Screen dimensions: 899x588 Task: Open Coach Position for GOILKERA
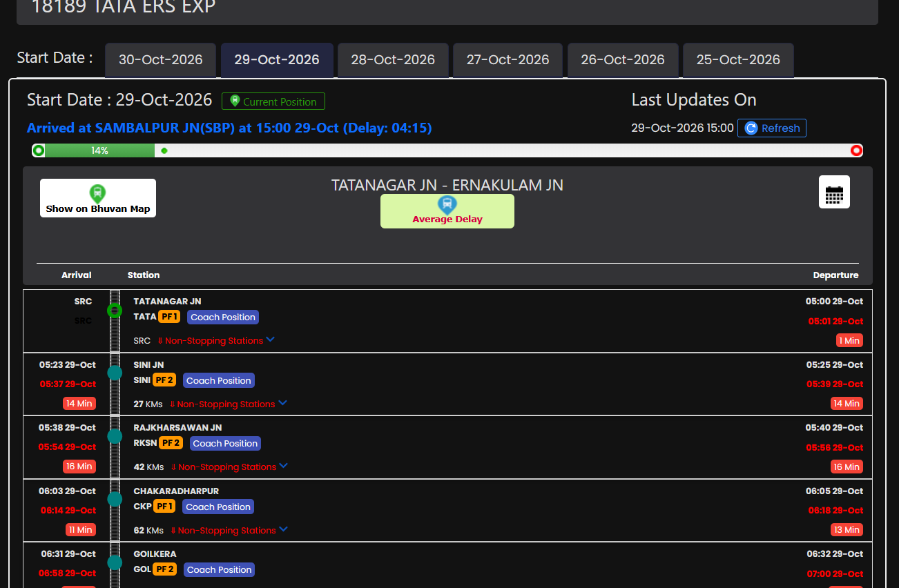pyautogui.click(x=219, y=570)
